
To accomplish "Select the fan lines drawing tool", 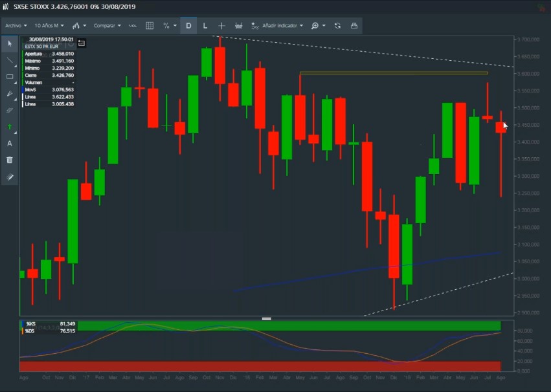I will [x=10, y=94].
